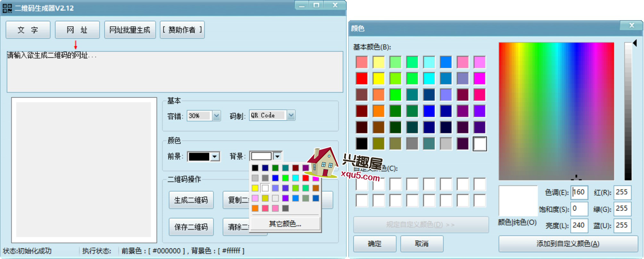Click the 赞助作者 sponsor button

[x=182, y=30]
